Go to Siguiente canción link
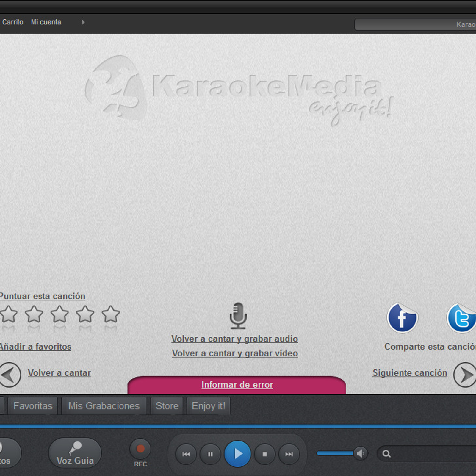Viewport: 476px width, 476px height. [x=410, y=373]
